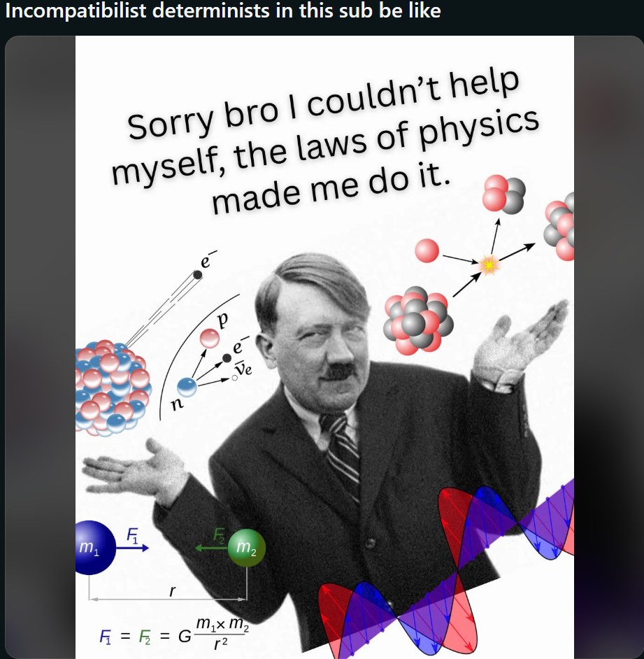Click the green F2 force arrow
This screenshot has width=644, height=659.
211,548
